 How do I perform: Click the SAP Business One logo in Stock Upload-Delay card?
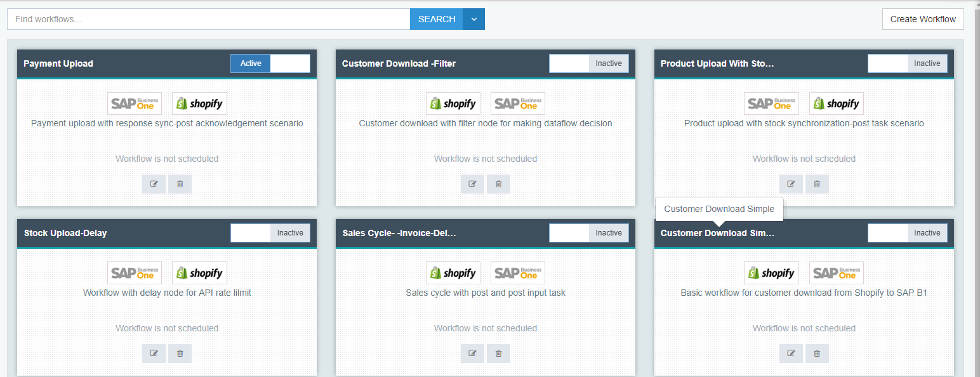(135, 273)
